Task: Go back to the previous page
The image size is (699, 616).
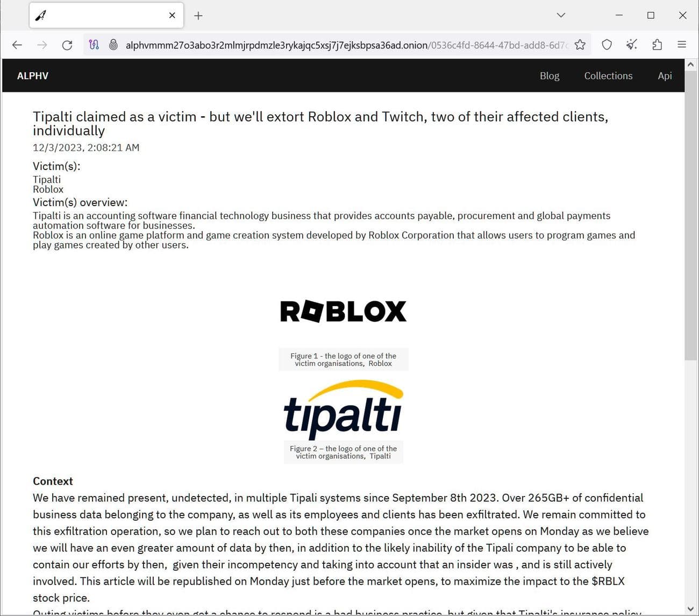Action: click(x=17, y=45)
